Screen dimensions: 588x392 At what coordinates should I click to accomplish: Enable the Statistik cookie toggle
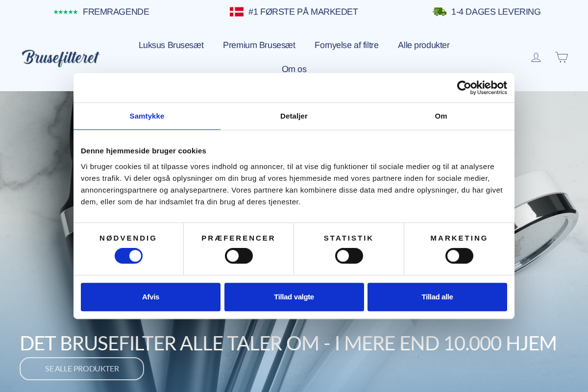(349, 255)
